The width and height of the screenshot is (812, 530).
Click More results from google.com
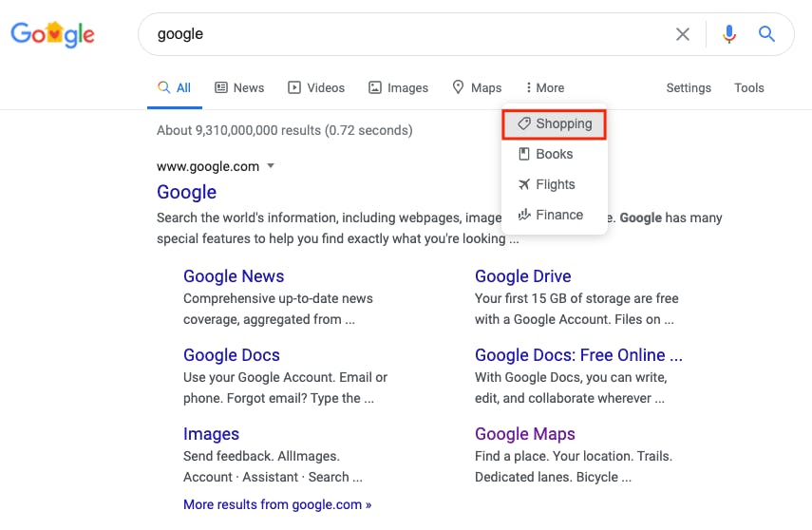tap(277, 504)
